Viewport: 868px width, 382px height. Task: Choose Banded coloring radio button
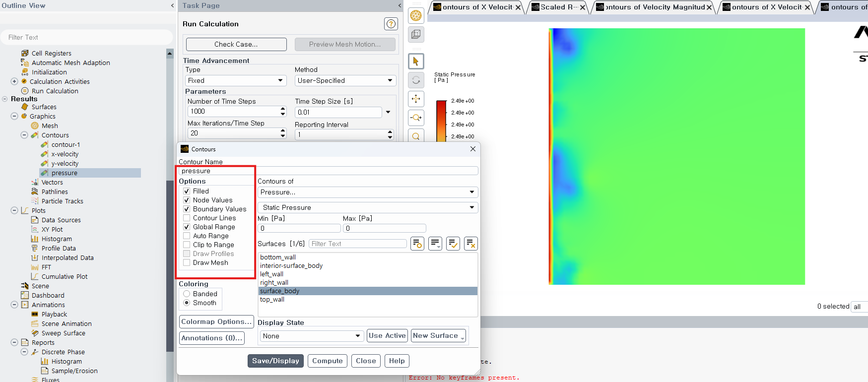click(187, 294)
